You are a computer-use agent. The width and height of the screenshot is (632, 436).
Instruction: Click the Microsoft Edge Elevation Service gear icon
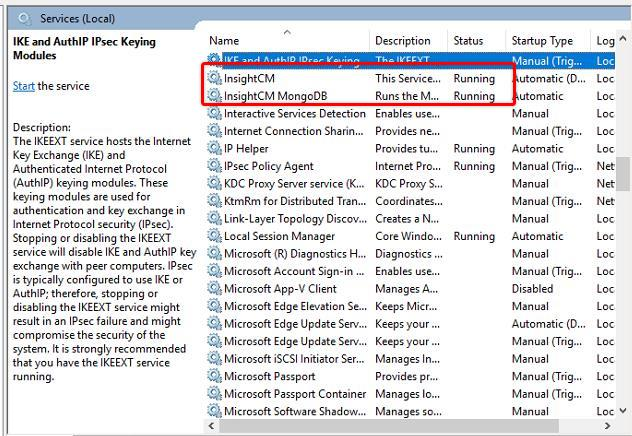click(214, 306)
